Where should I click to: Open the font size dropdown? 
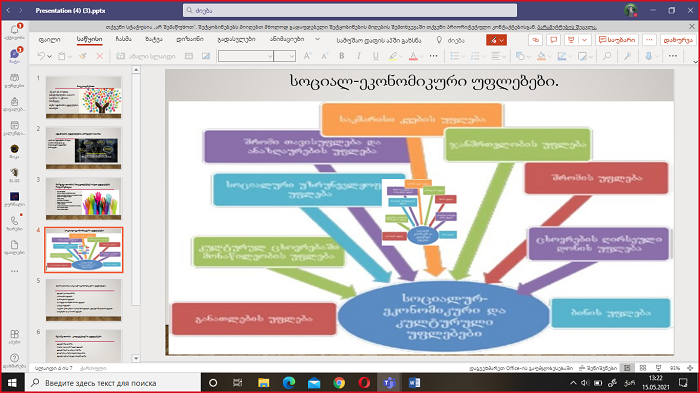(284, 56)
